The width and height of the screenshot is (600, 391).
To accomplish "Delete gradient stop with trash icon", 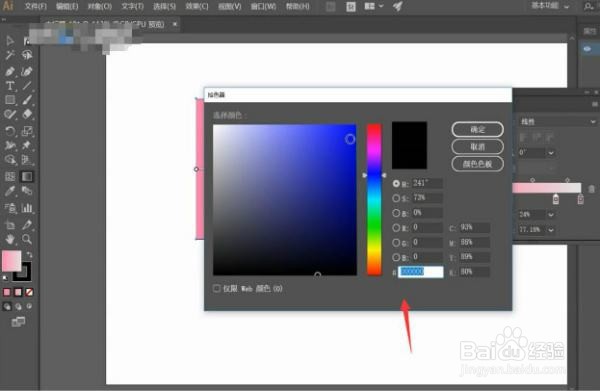I will point(591,189).
